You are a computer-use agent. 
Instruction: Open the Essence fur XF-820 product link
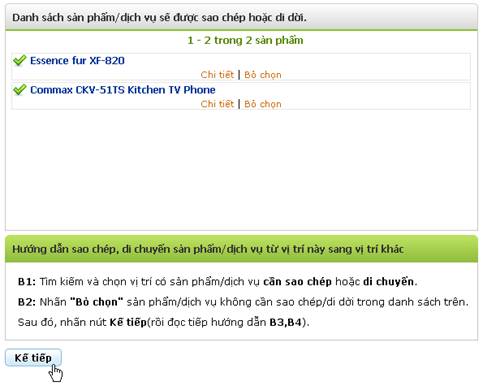point(77,61)
